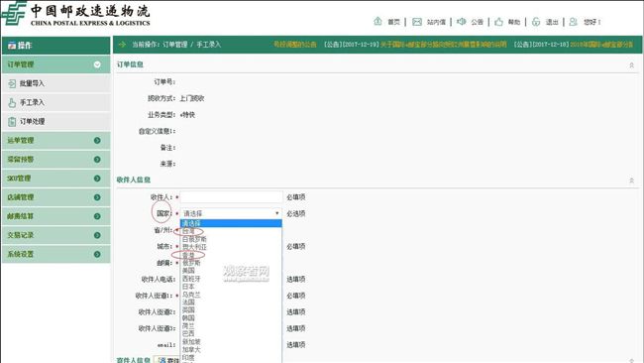This screenshot has width=644, height=363.
Task: Select 系统设置 in sidebar
Action: (56, 254)
